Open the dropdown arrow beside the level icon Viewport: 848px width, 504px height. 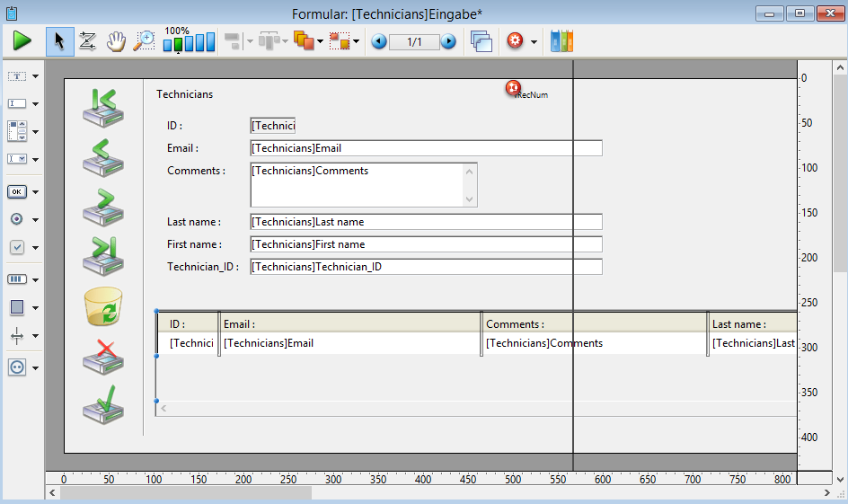[320, 41]
